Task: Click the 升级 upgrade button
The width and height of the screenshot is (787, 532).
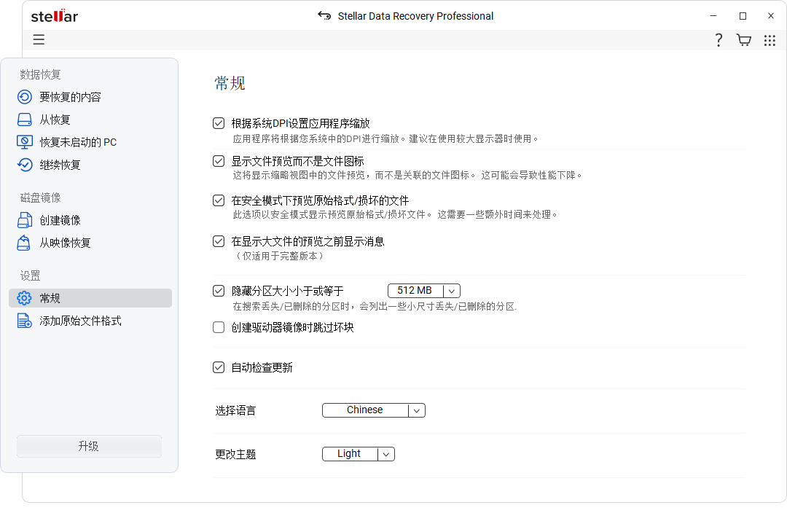Action: click(88, 446)
